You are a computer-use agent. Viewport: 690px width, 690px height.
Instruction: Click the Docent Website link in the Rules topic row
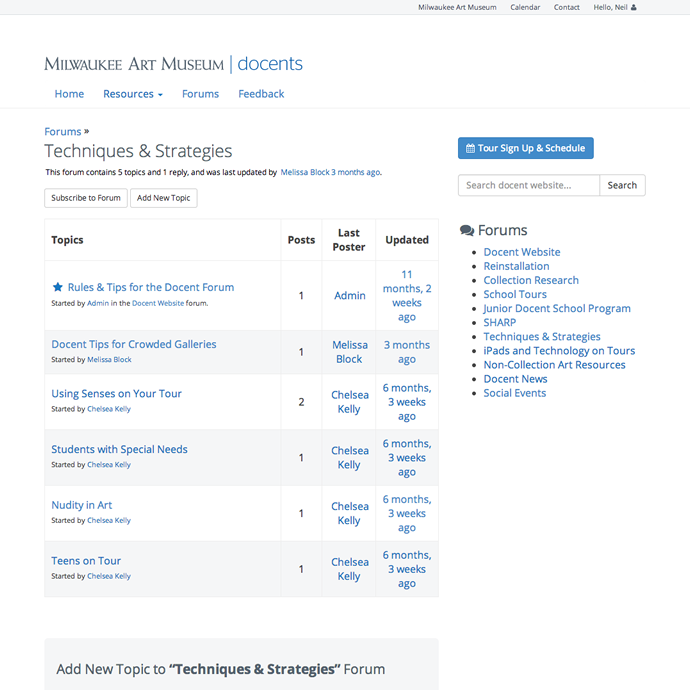point(158,303)
